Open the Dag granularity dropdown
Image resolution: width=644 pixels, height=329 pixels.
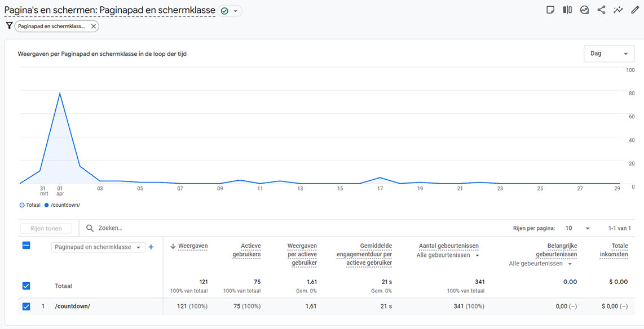(609, 54)
